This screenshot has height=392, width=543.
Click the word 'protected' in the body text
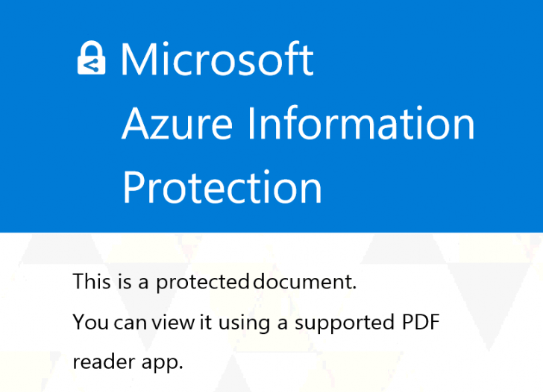(x=202, y=282)
